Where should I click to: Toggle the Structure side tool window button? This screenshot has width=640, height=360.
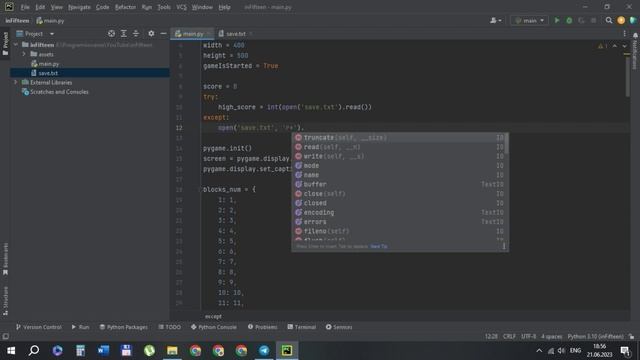[5, 301]
